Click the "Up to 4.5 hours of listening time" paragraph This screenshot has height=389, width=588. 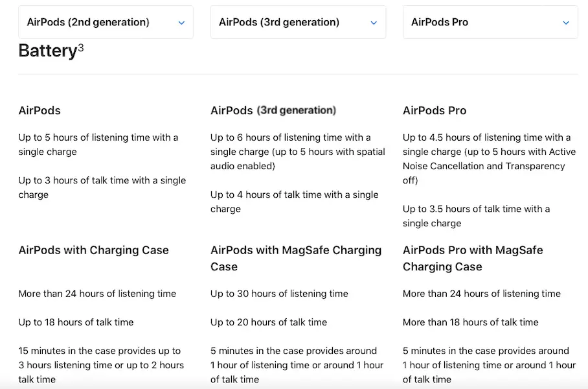point(488,159)
